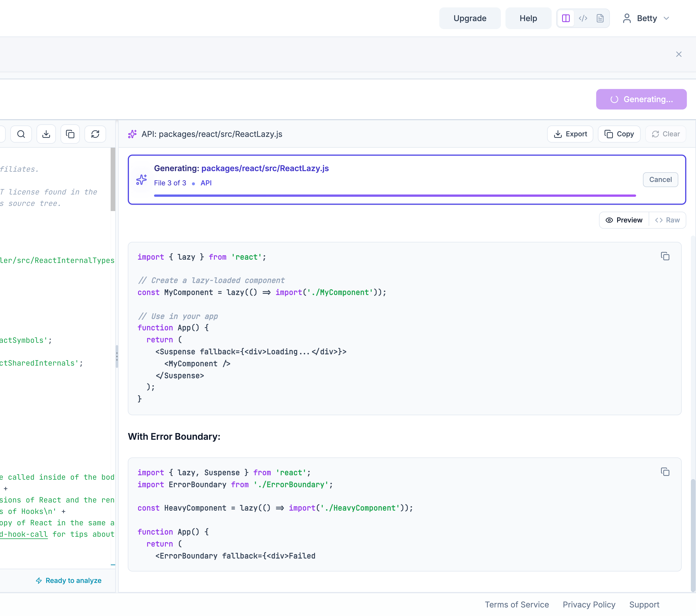Switch to code view using the </> icon
Image resolution: width=696 pixels, height=616 pixels.
(x=583, y=18)
